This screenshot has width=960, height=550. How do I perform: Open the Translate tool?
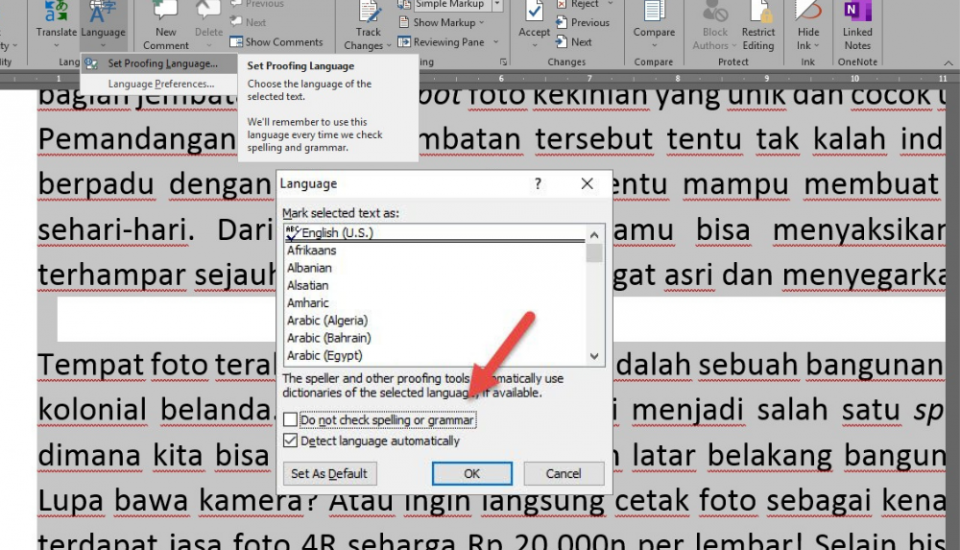(x=56, y=24)
